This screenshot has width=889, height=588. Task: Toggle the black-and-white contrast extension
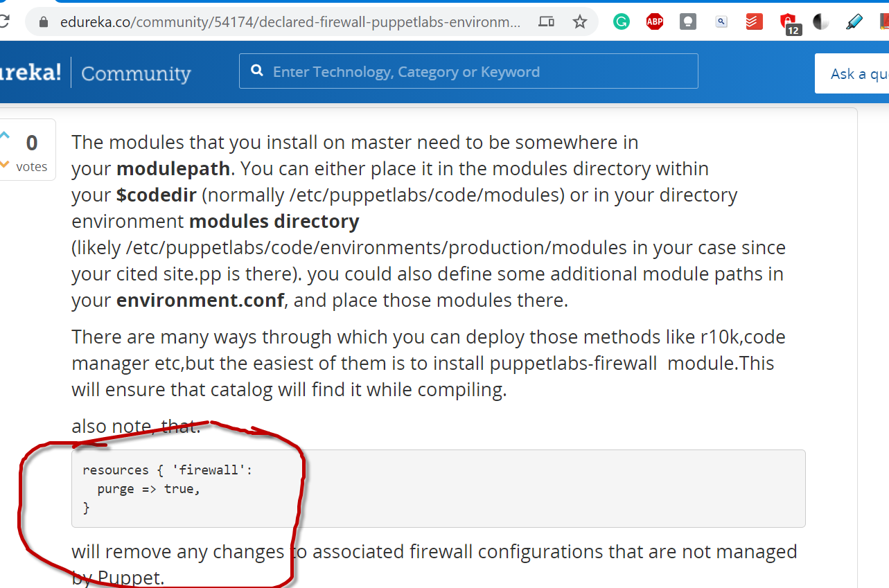tap(821, 22)
